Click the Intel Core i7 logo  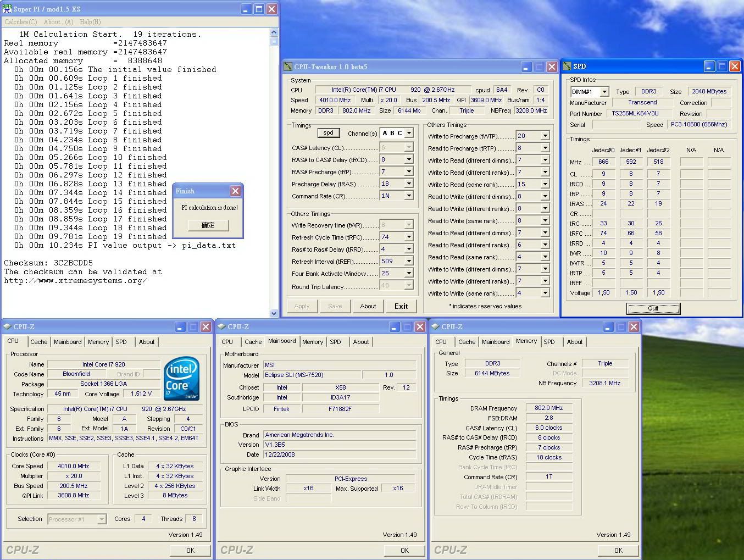point(182,379)
